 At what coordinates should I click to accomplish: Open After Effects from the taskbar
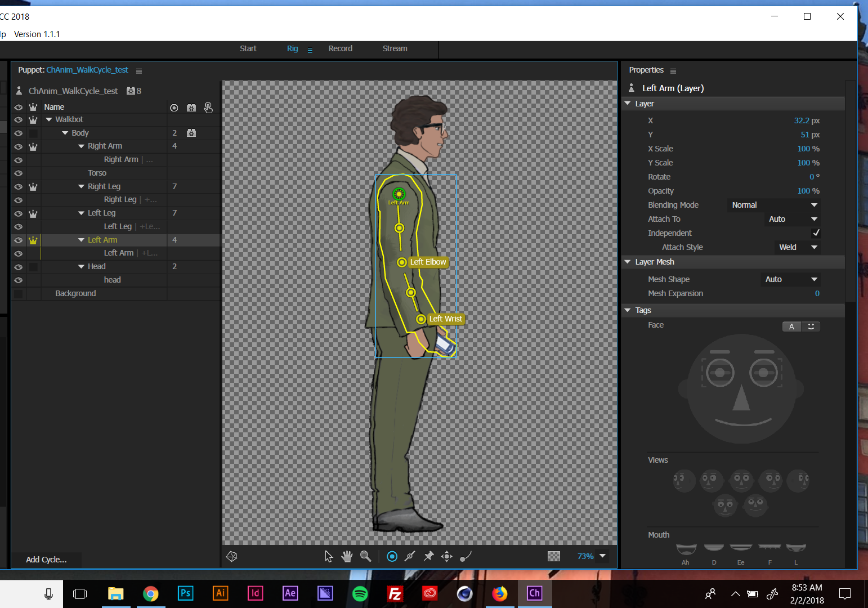(x=290, y=593)
